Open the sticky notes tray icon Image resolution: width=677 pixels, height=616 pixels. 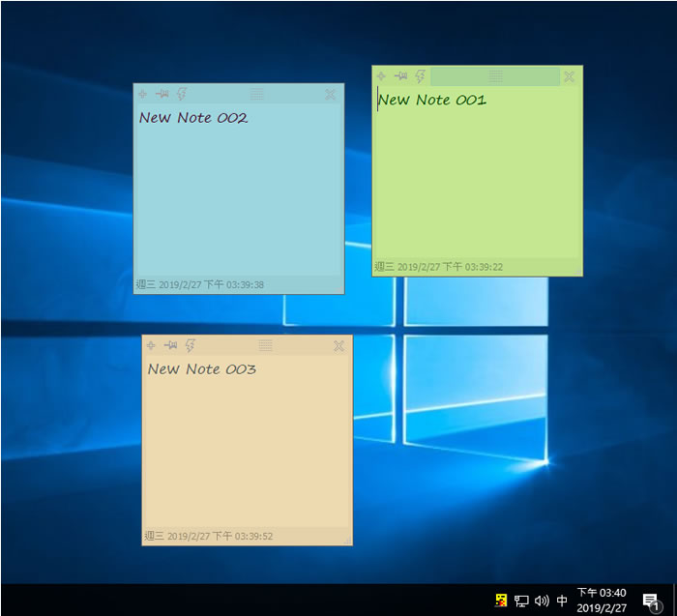501,601
